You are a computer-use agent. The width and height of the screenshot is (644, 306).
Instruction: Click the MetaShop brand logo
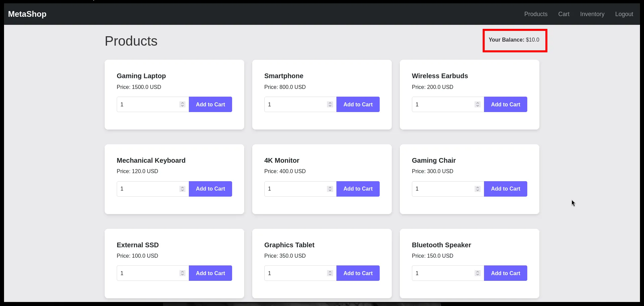pos(27,14)
